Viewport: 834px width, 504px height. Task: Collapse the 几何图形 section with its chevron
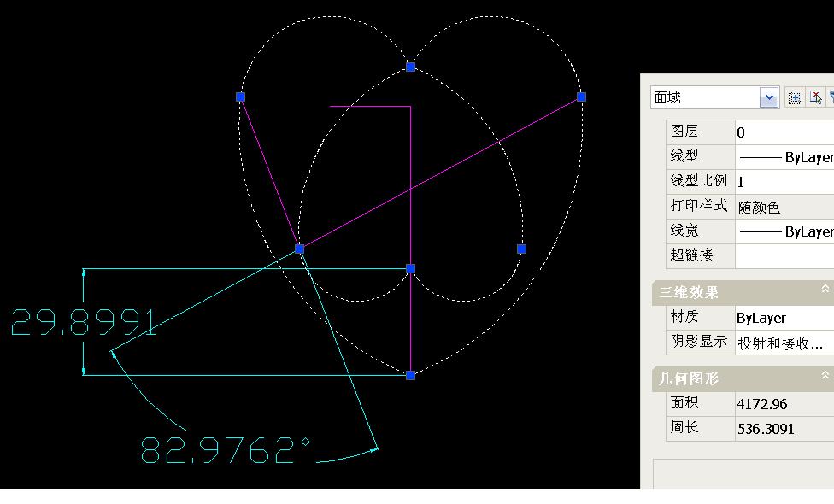tap(825, 375)
